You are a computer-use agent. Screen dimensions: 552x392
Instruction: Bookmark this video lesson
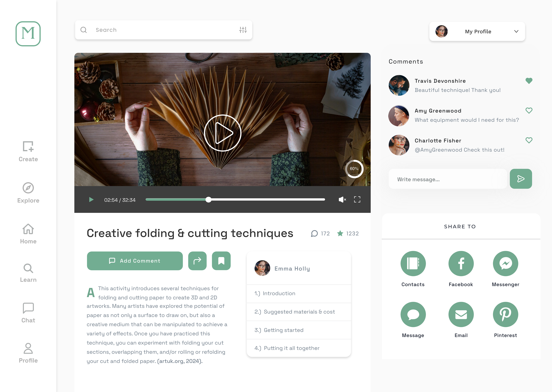pos(221,261)
